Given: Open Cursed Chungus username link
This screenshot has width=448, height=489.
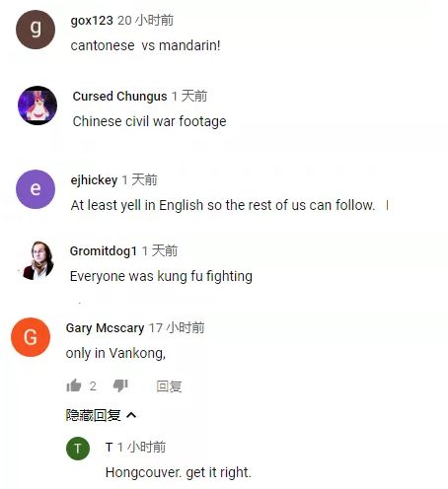Looking at the screenshot, I should click(x=119, y=97).
